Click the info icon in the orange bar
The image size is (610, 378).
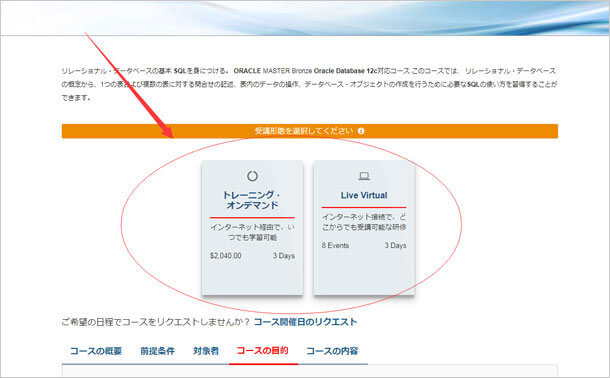pyautogui.click(x=361, y=131)
